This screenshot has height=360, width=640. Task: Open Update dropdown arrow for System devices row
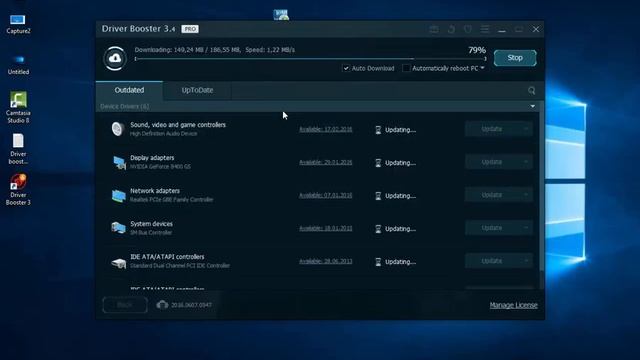(526, 228)
